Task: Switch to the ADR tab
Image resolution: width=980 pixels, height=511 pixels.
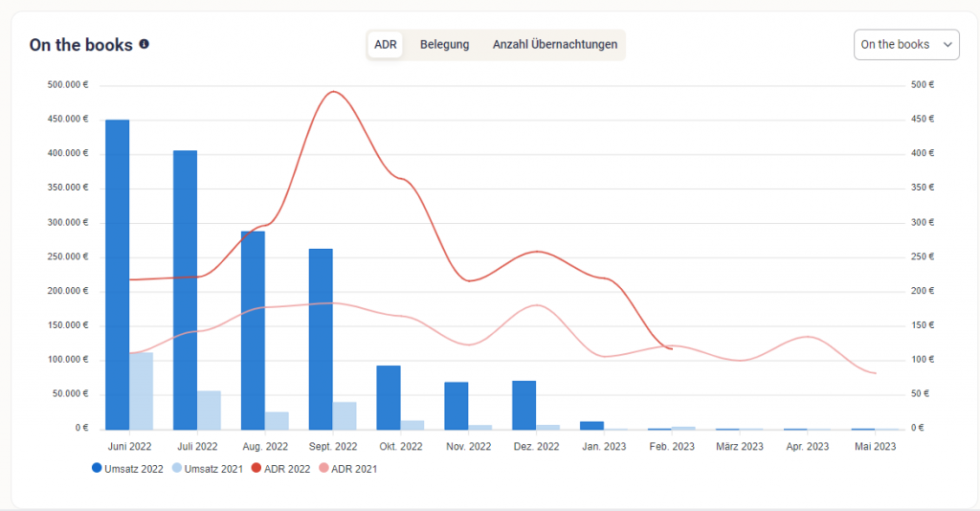Action: point(386,45)
